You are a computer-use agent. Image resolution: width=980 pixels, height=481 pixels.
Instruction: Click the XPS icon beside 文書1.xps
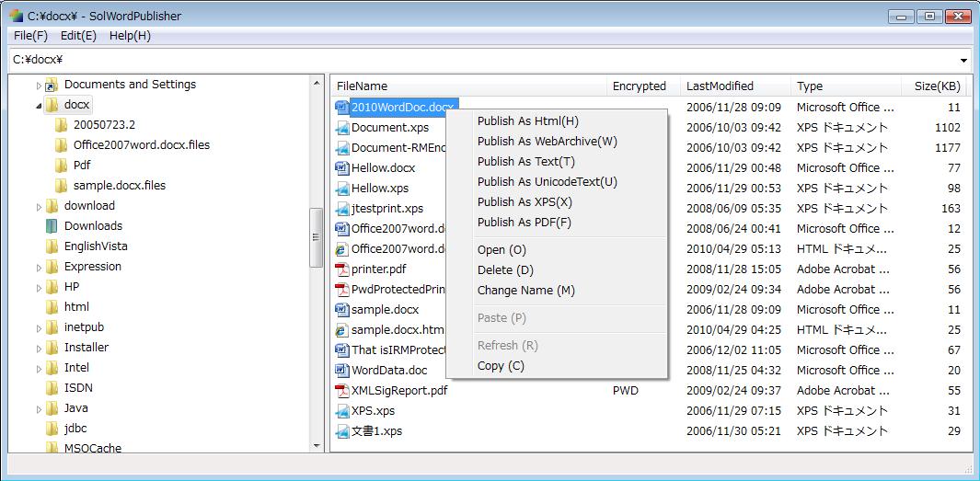click(x=342, y=431)
